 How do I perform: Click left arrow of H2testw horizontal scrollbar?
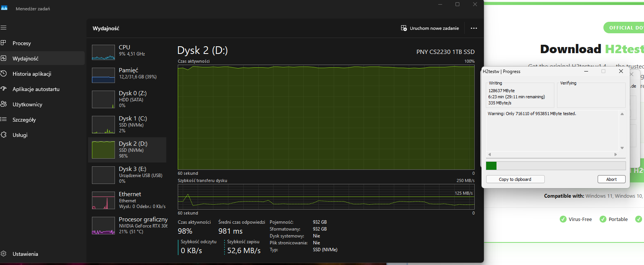click(x=489, y=154)
